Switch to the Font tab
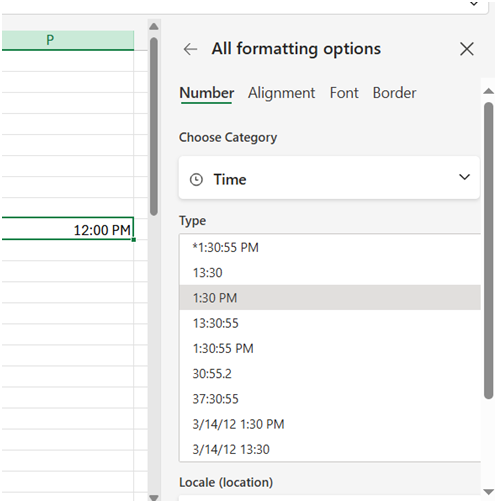This screenshot has width=497, height=503. point(344,93)
